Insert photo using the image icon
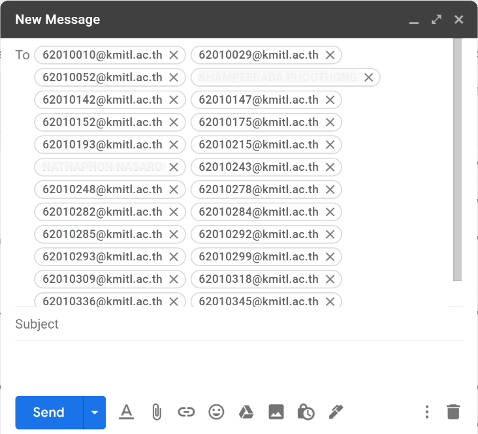Viewport: 478px width, 434px height. pos(276,412)
